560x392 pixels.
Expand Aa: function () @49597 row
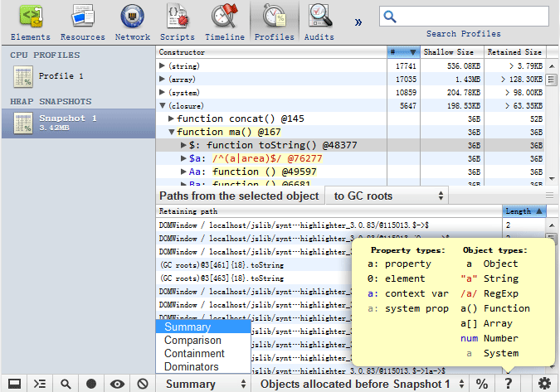click(183, 172)
